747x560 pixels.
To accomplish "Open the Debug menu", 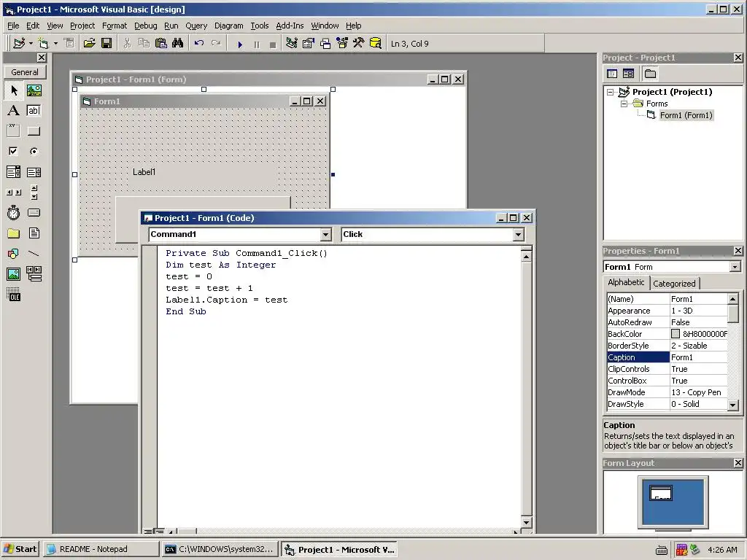I will tap(145, 26).
